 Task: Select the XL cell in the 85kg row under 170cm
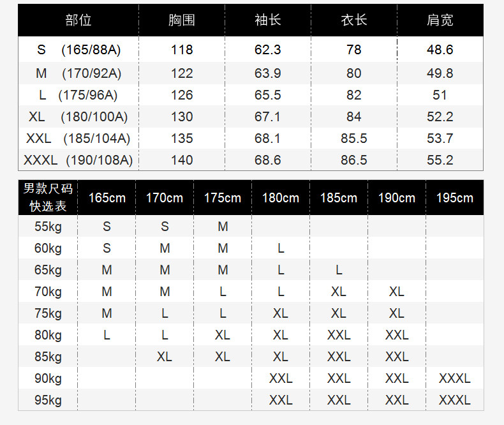(x=165, y=357)
